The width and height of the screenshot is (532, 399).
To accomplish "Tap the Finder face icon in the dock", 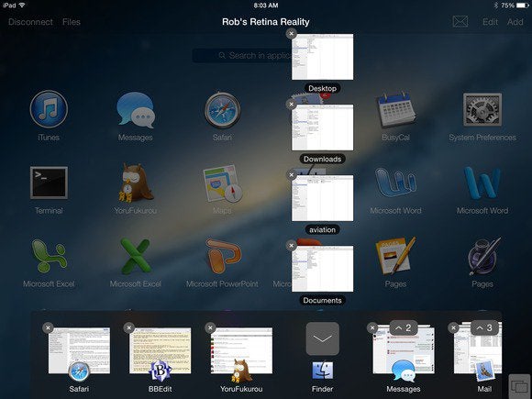I will point(322,371).
